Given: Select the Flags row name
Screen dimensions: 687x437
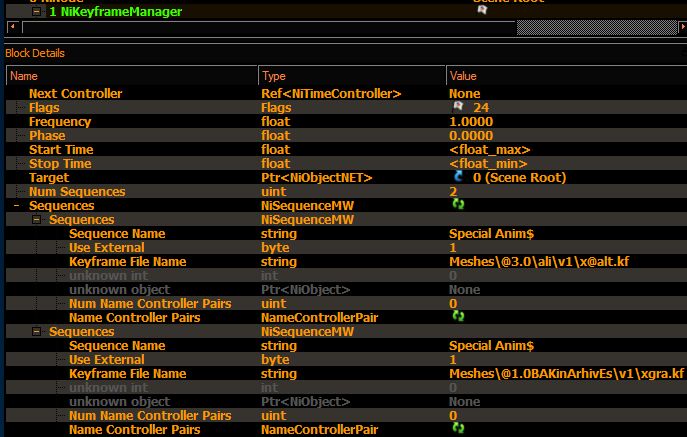Looking at the screenshot, I should tap(44, 107).
